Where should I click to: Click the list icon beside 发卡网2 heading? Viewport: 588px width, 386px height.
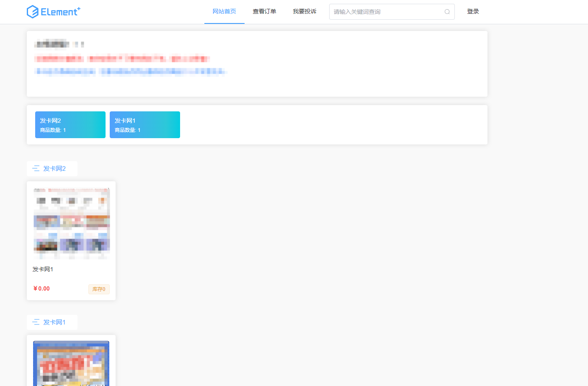[36, 168]
